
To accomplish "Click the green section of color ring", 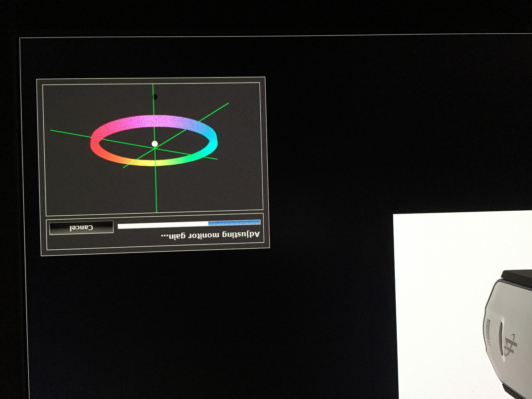I will coord(188,158).
